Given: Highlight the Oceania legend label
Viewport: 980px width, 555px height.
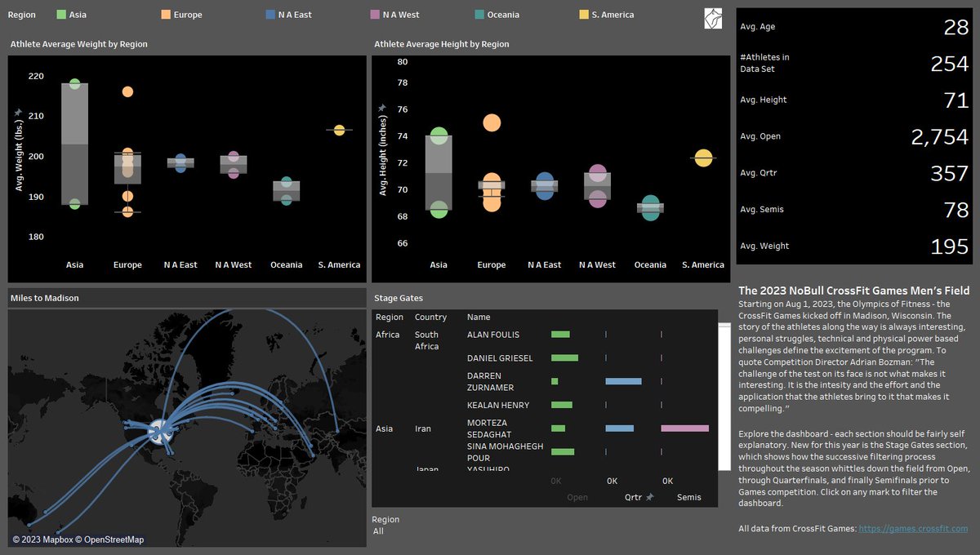Looking at the screenshot, I should (503, 15).
